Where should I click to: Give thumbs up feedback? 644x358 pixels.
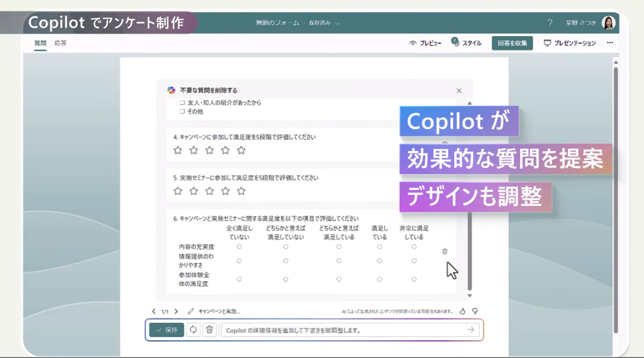[462, 311]
